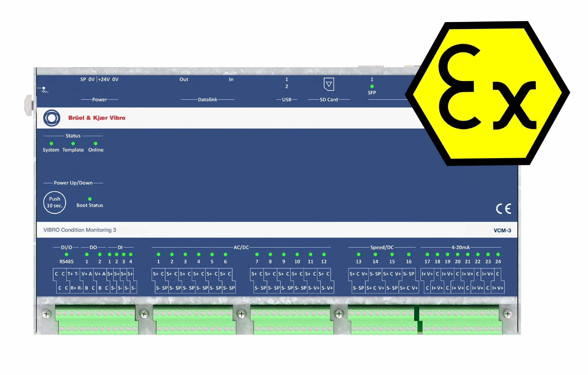This screenshot has height=375, width=588.
Task: Click the Boot Status LED
Action: (x=90, y=199)
